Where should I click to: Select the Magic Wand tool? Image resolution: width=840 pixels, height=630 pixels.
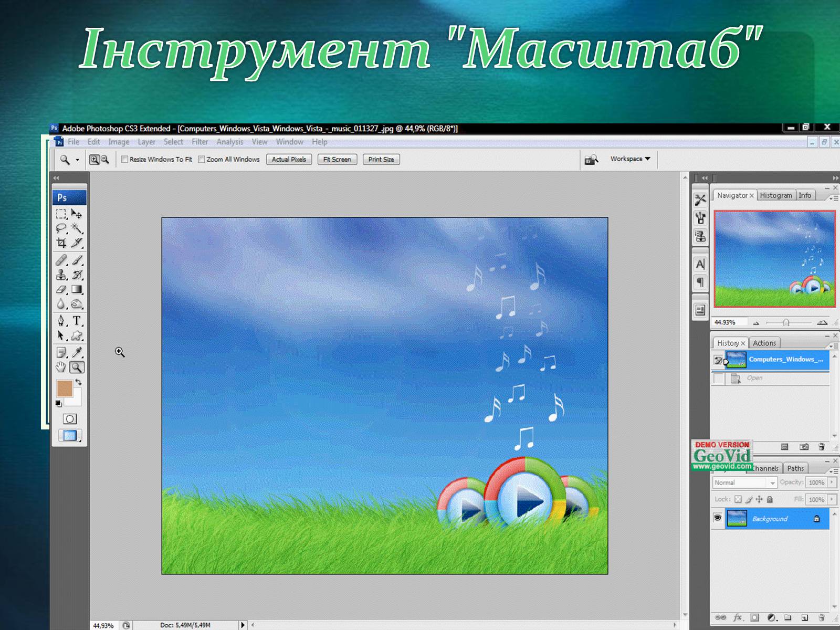[77, 228]
